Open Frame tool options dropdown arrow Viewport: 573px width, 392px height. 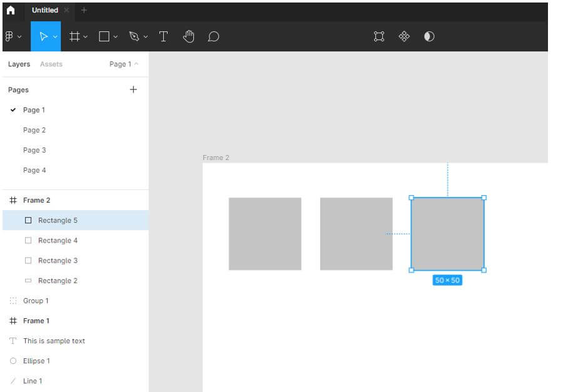point(86,36)
